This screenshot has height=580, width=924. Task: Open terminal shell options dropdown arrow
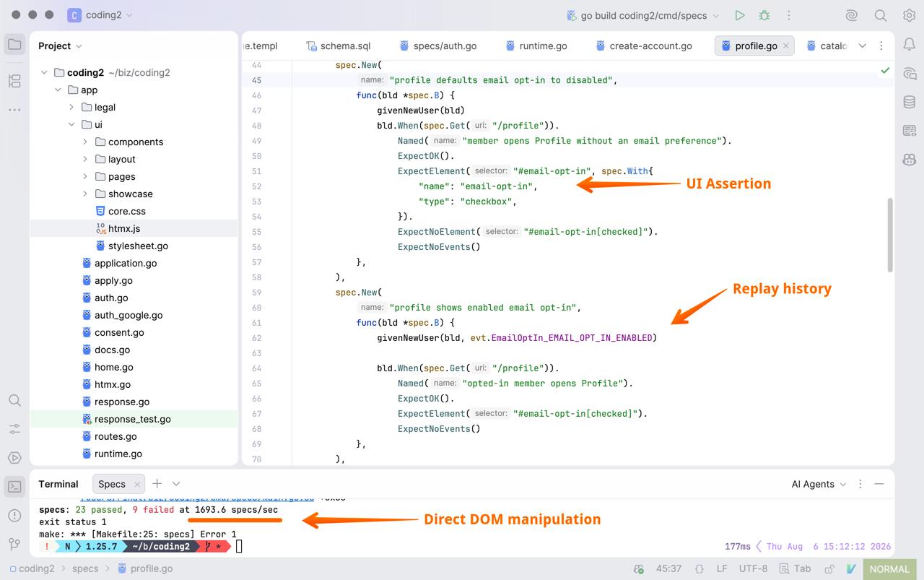pyautogui.click(x=176, y=484)
